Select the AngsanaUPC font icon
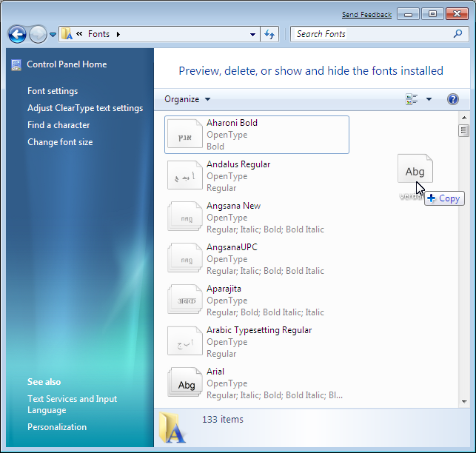Viewport: 476px width, 453px height. point(184,258)
